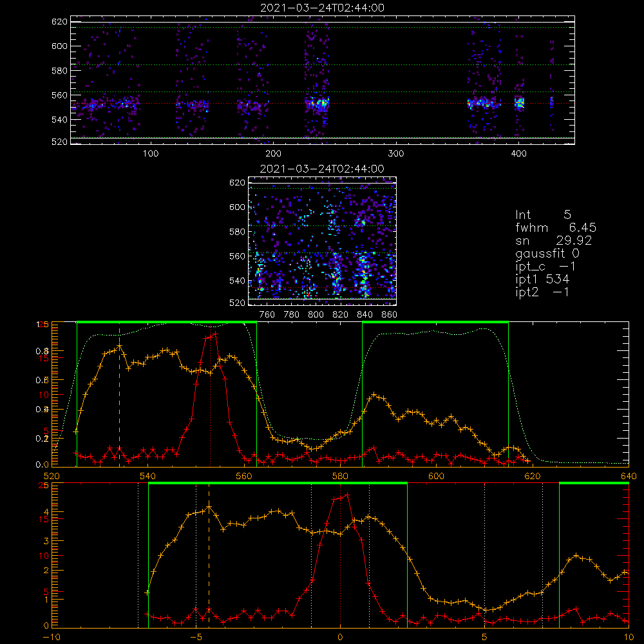Click the 'sn 29.92' readout
The height and width of the screenshot is (644, 644).
(553, 240)
